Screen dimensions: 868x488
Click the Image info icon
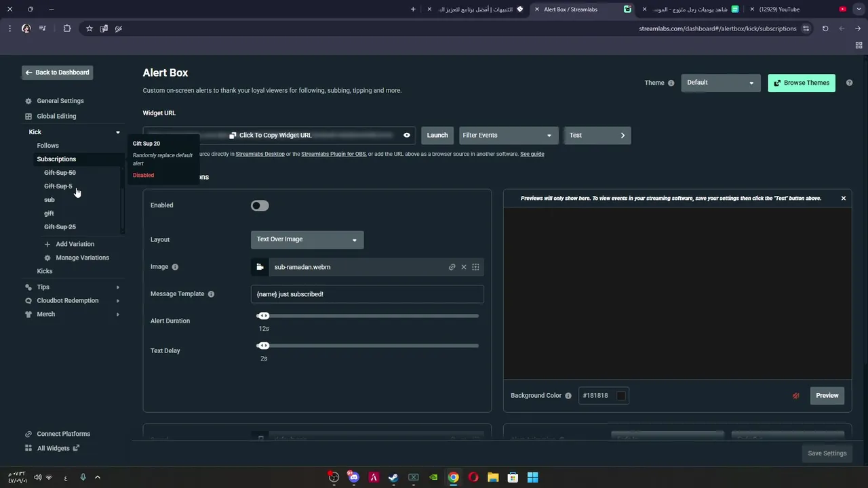175,267
